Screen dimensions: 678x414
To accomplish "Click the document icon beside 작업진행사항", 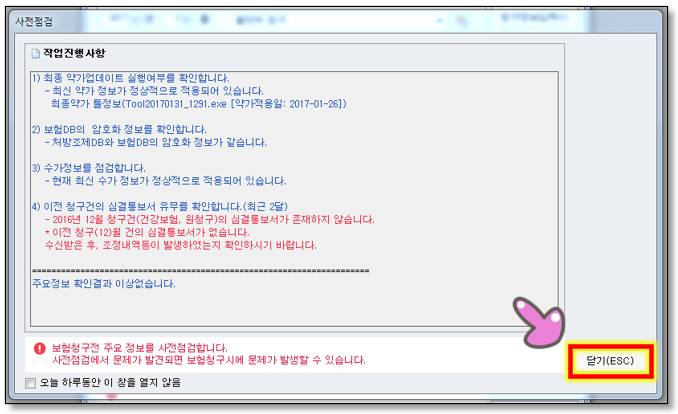I will [35, 54].
